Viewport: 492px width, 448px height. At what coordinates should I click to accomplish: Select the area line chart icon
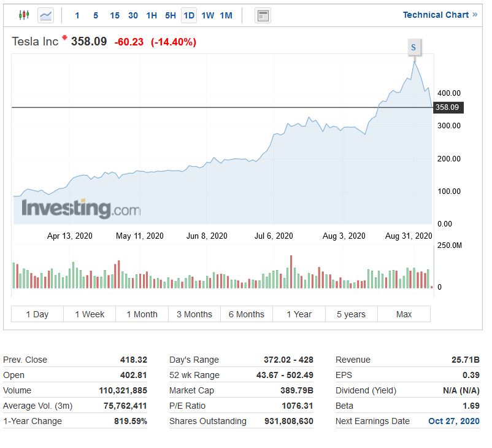pyautogui.click(x=46, y=15)
